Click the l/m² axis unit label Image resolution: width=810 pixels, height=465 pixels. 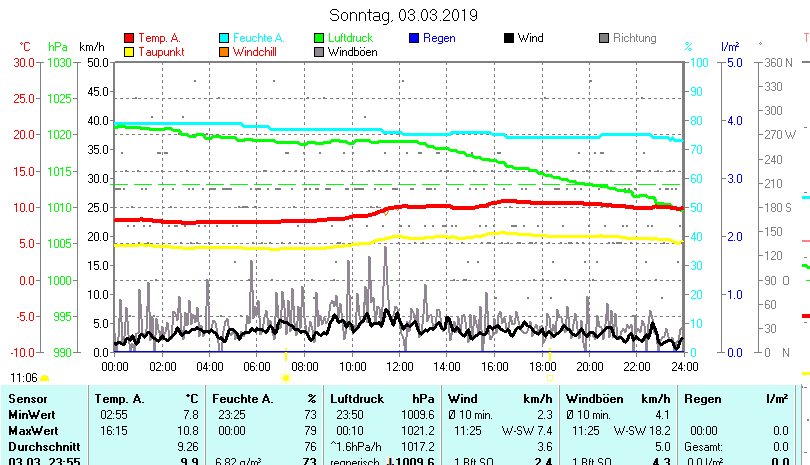tap(729, 47)
